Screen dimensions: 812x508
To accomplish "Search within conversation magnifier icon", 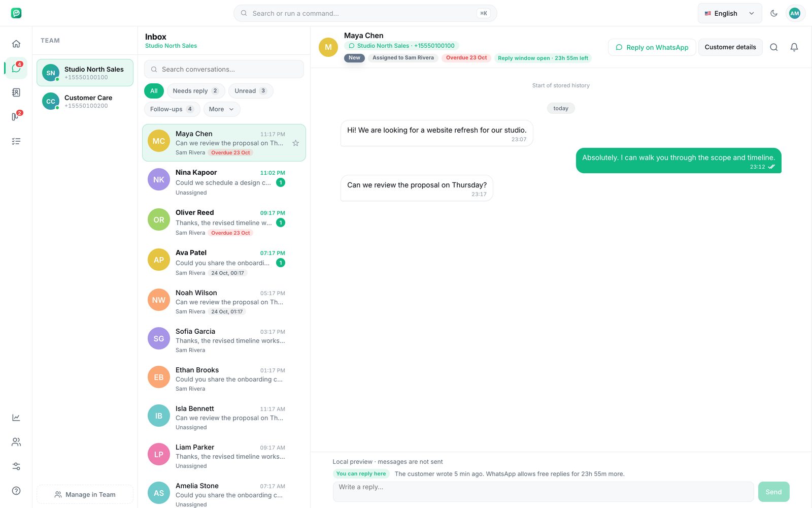I will pos(774,47).
